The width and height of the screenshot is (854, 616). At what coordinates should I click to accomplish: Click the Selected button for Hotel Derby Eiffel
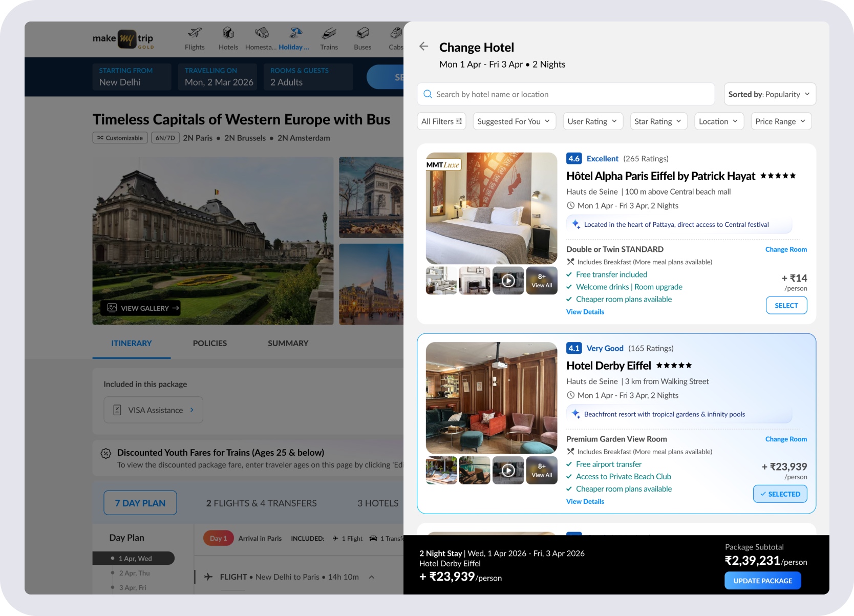(780, 494)
